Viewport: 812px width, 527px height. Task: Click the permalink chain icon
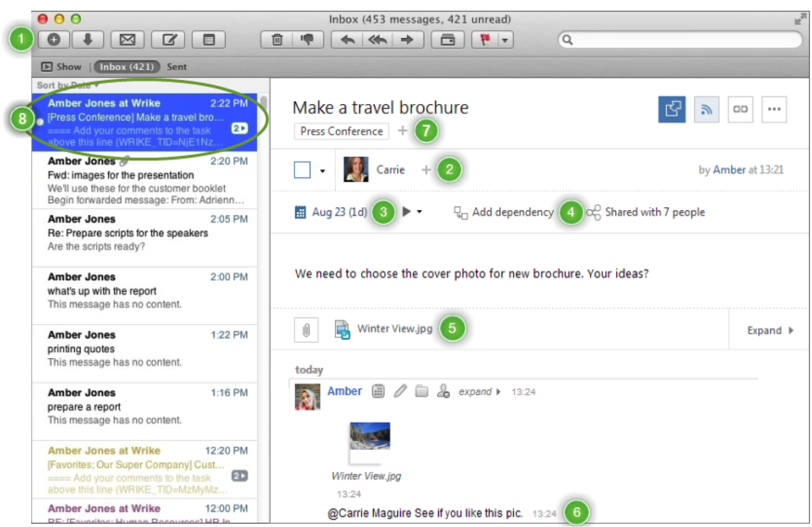(x=740, y=109)
